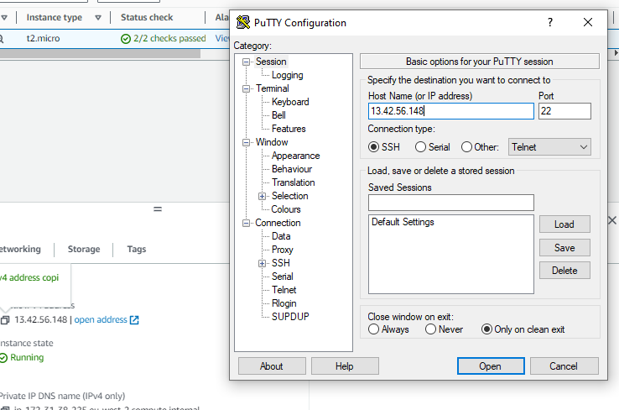The height and width of the screenshot is (410, 631).
Task: Collapse the Terminal category node
Action: coord(246,89)
